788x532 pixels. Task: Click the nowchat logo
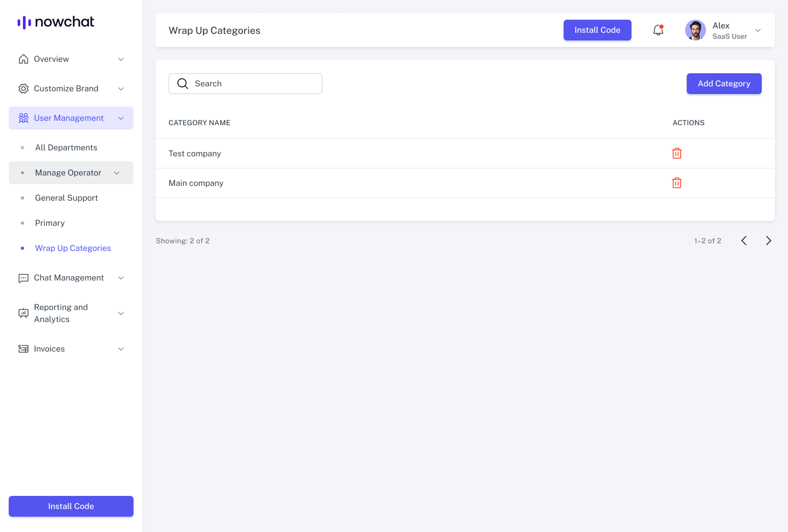click(56, 22)
